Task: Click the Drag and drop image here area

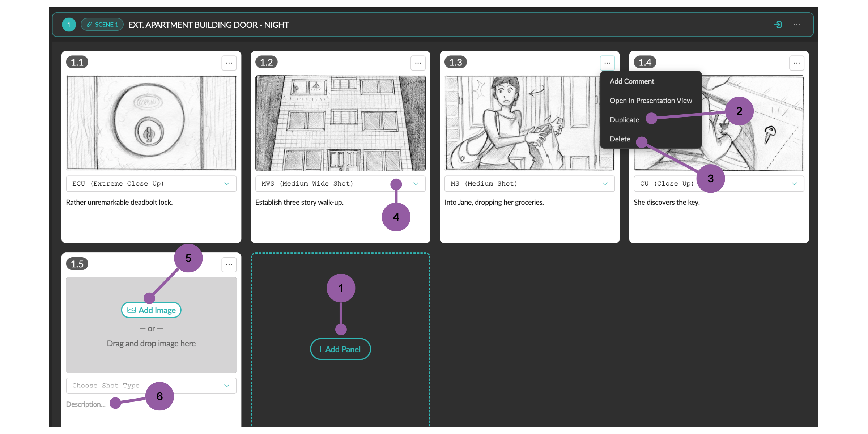Action: point(151,344)
